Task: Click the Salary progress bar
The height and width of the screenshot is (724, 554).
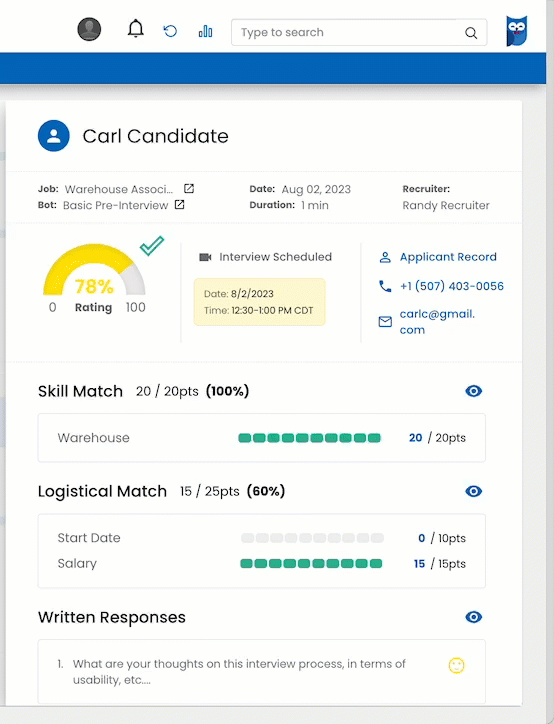Action: [311, 563]
